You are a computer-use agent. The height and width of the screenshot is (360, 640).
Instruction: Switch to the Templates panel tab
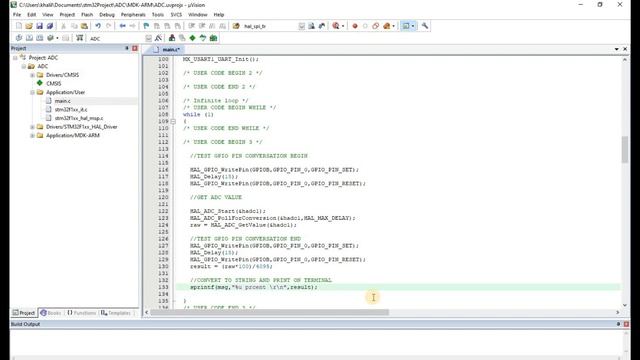(x=116, y=313)
